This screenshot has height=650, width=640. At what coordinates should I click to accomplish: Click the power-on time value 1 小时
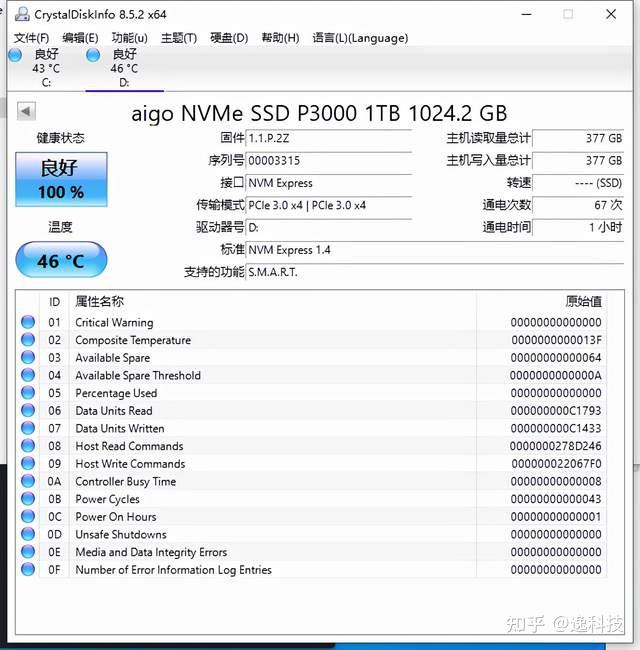coord(578,228)
